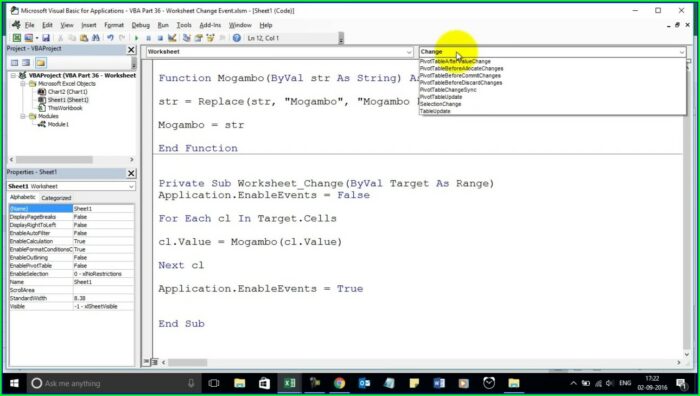Select ThisWorkbook in project tree
Image resolution: width=700 pixels, height=396 pixels.
[x=65, y=108]
